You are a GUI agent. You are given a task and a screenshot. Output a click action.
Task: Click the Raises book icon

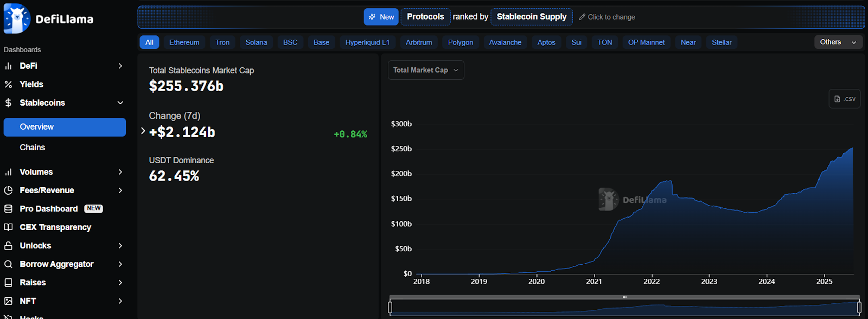[8, 283]
